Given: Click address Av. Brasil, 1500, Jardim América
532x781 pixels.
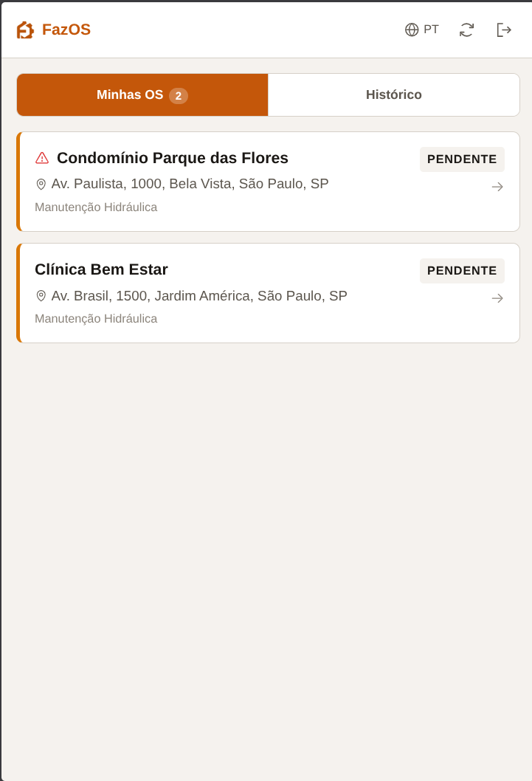Looking at the screenshot, I should point(199,296).
